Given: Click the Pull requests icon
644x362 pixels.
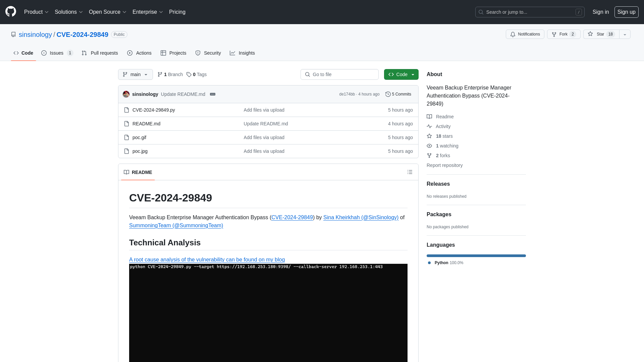Looking at the screenshot, I should [x=85, y=53].
